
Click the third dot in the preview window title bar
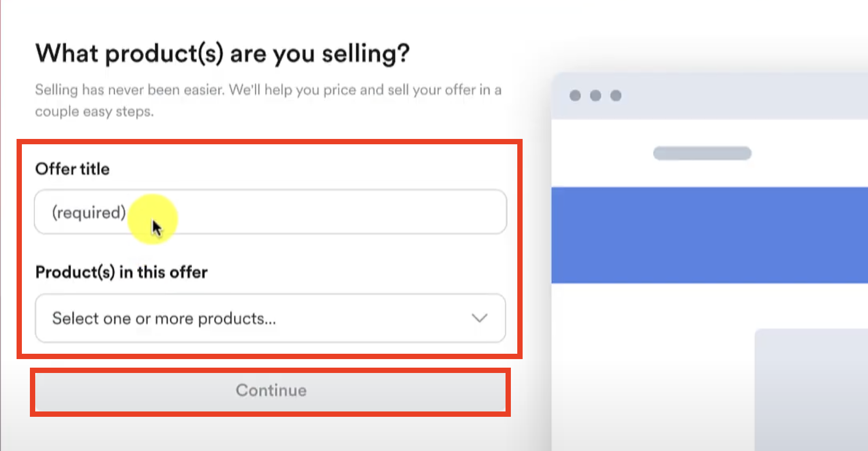616,96
